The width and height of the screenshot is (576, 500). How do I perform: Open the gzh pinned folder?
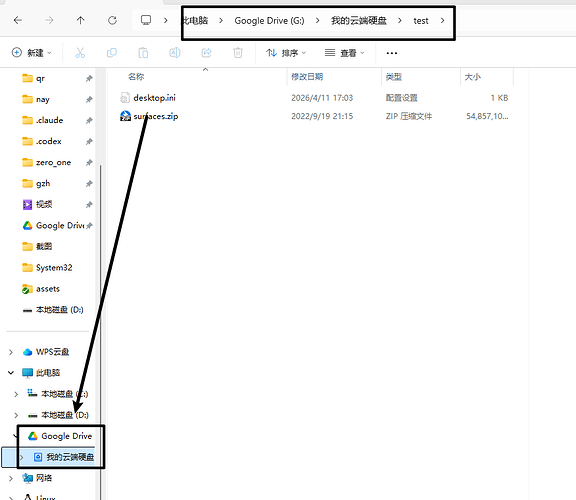[43, 183]
